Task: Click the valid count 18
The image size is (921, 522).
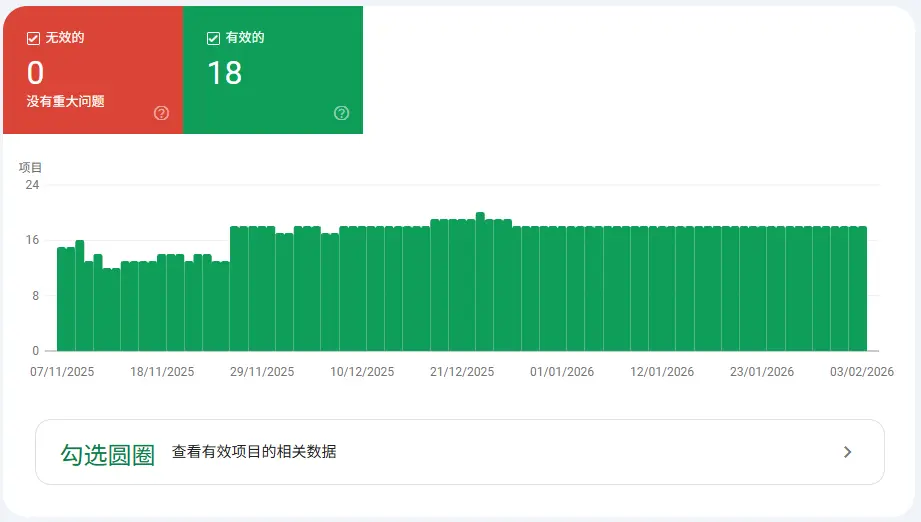Action: point(224,73)
